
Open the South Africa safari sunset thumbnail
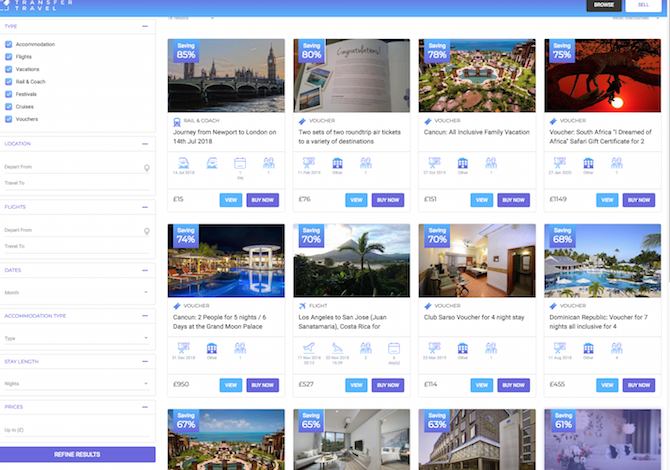(602, 76)
